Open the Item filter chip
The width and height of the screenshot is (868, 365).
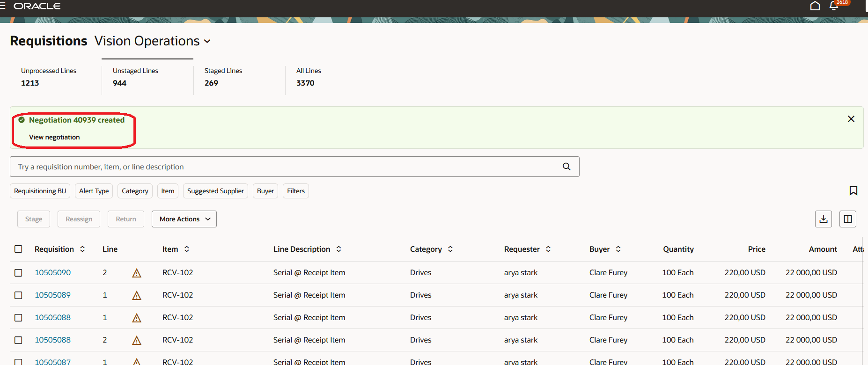168,191
